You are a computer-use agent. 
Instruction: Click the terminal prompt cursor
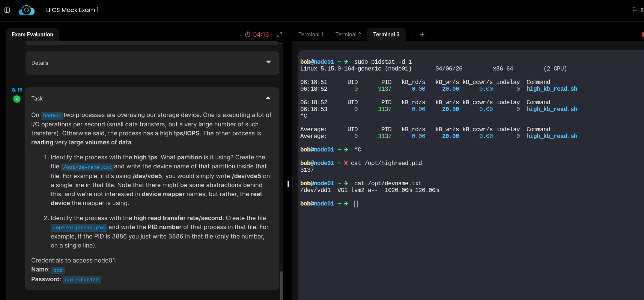point(356,204)
